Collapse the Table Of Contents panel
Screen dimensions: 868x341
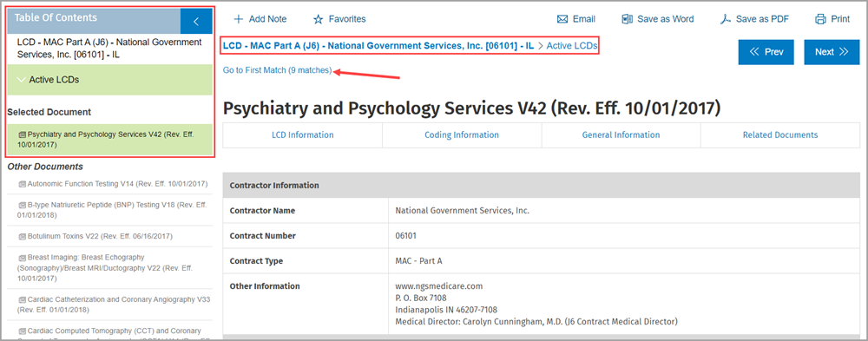point(196,22)
